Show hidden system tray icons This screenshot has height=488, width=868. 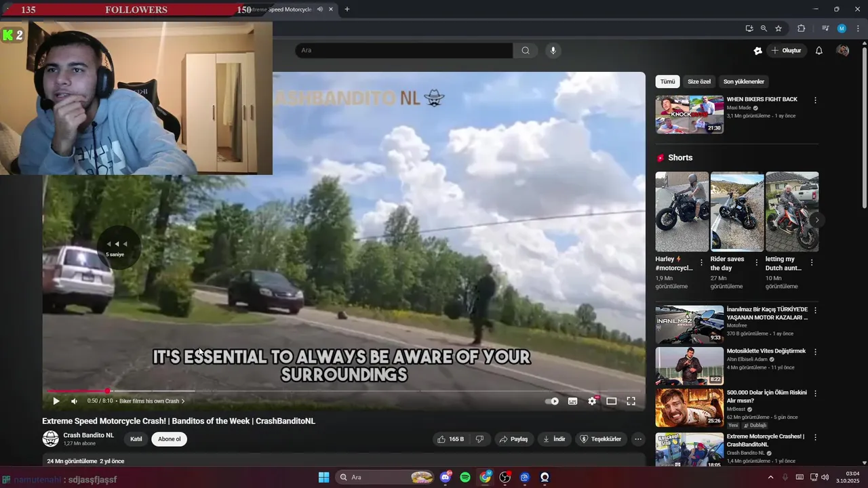click(x=770, y=477)
